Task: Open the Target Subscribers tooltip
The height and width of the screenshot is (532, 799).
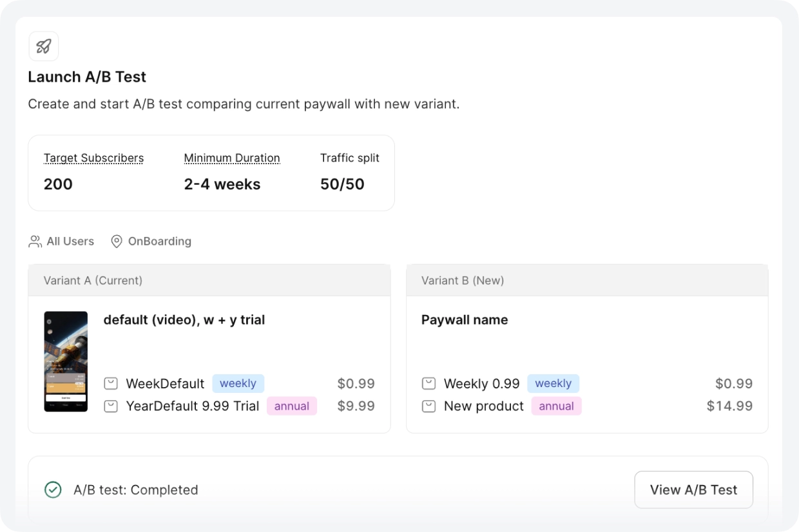Action: pyautogui.click(x=93, y=158)
